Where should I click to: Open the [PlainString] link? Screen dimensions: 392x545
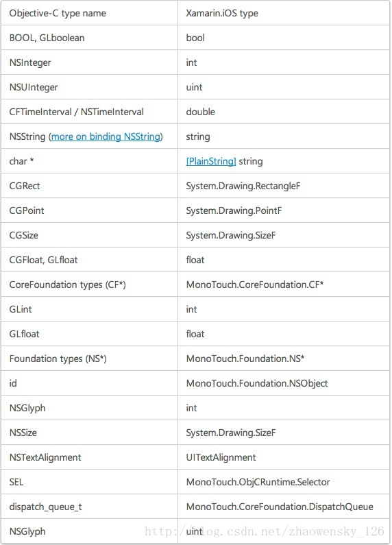(x=211, y=161)
